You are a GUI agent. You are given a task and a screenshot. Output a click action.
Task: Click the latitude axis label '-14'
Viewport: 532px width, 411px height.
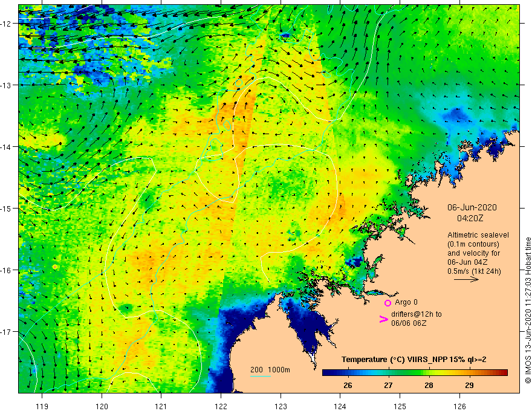click(x=7, y=147)
